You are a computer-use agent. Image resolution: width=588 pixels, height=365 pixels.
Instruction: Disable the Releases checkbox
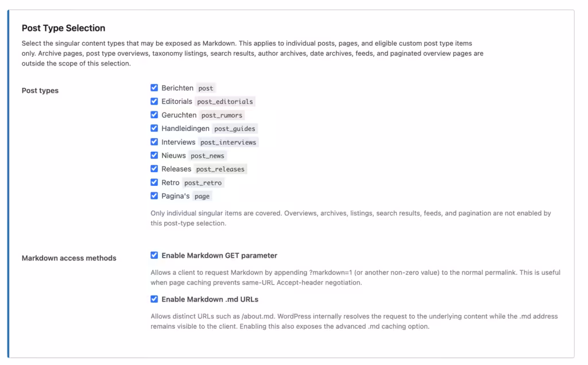[x=154, y=169]
